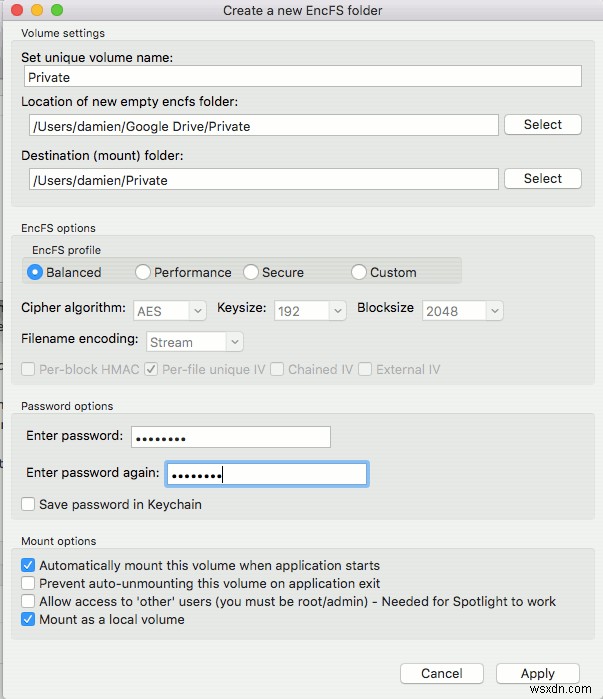This screenshot has height=699, width=603.
Task: Click Select for destination mount folder
Action: 543,178
